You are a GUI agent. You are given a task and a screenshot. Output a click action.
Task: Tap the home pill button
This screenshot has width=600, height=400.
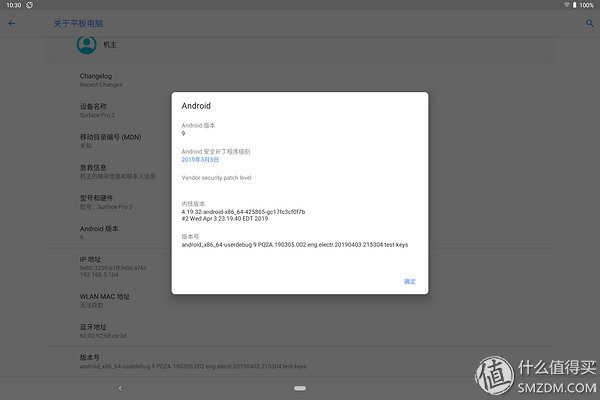pos(300,388)
